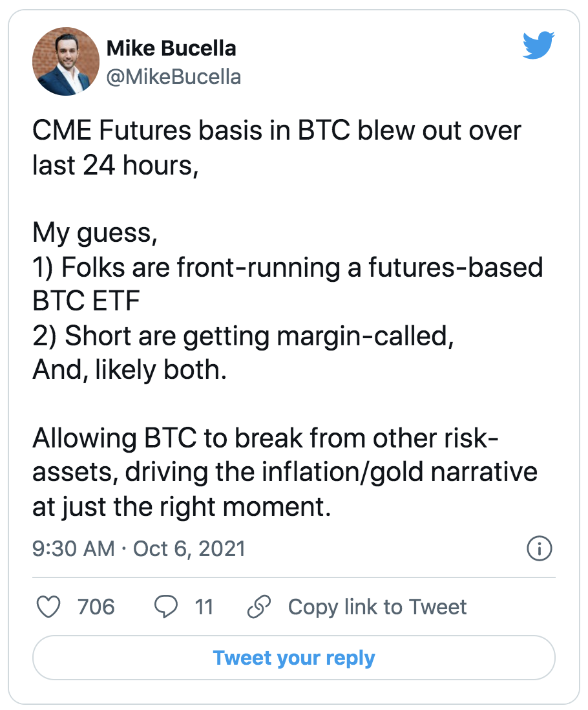The height and width of the screenshot is (710, 588).
Task: Click the And, likely both line
Action: pyautogui.click(x=129, y=371)
